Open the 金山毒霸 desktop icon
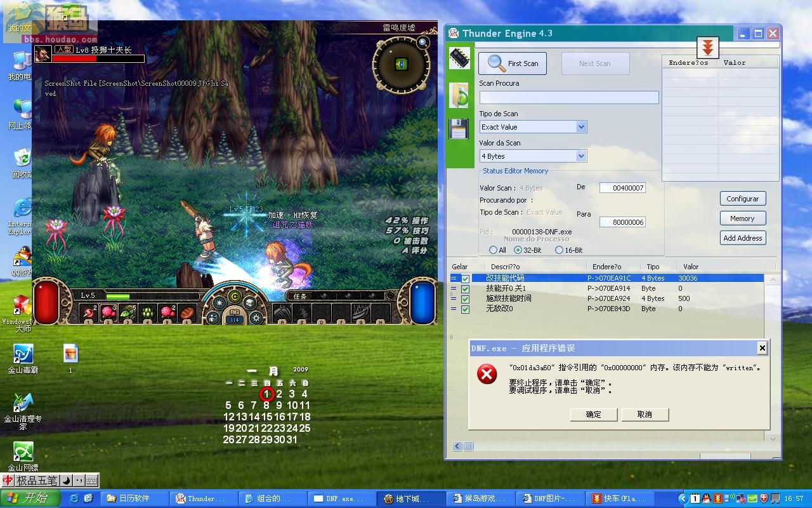The image size is (812, 508). tap(23, 359)
